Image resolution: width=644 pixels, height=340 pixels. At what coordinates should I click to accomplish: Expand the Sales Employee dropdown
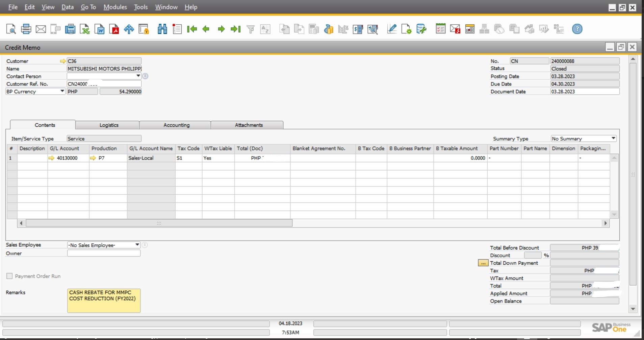tap(137, 245)
